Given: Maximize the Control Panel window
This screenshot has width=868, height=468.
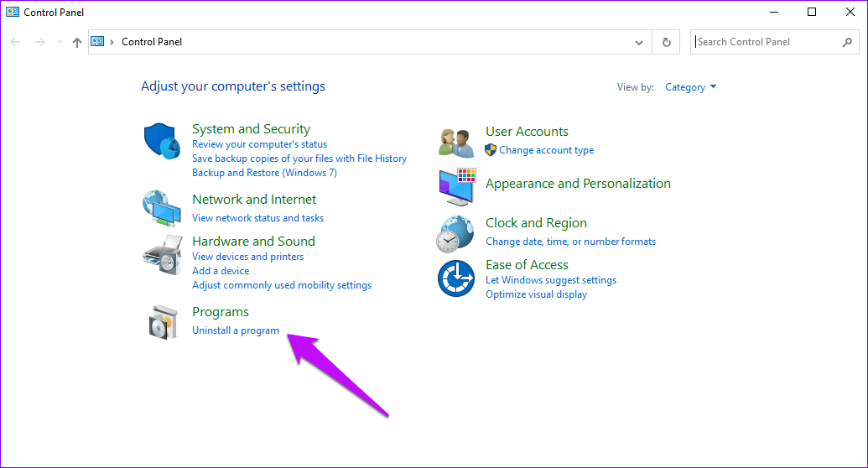Looking at the screenshot, I should (x=812, y=12).
